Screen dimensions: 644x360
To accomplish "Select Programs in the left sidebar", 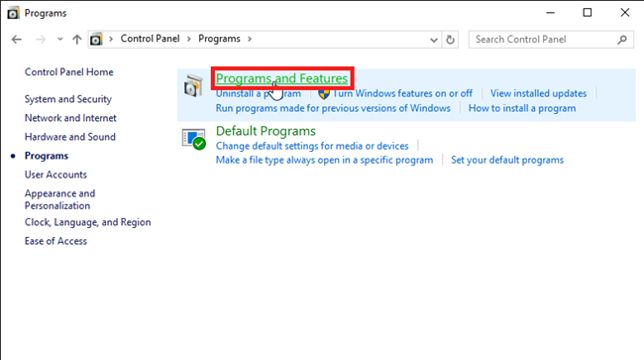I will click(x=47, y=156).
